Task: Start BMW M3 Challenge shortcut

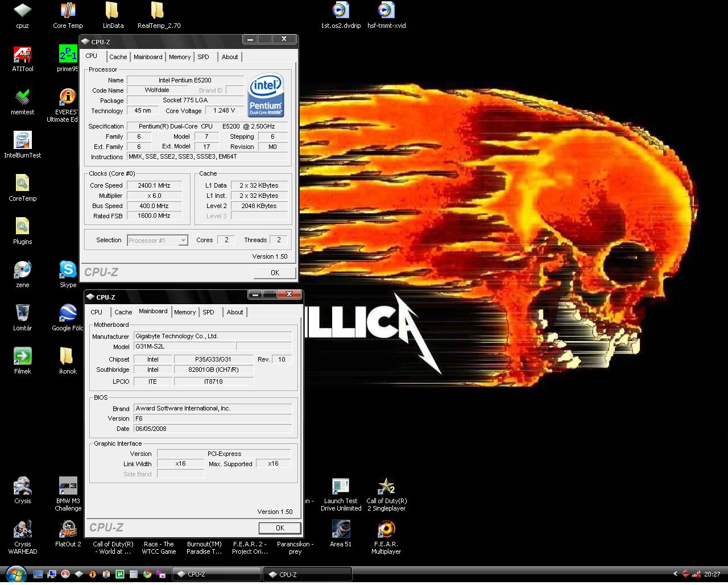Action: 68,495
